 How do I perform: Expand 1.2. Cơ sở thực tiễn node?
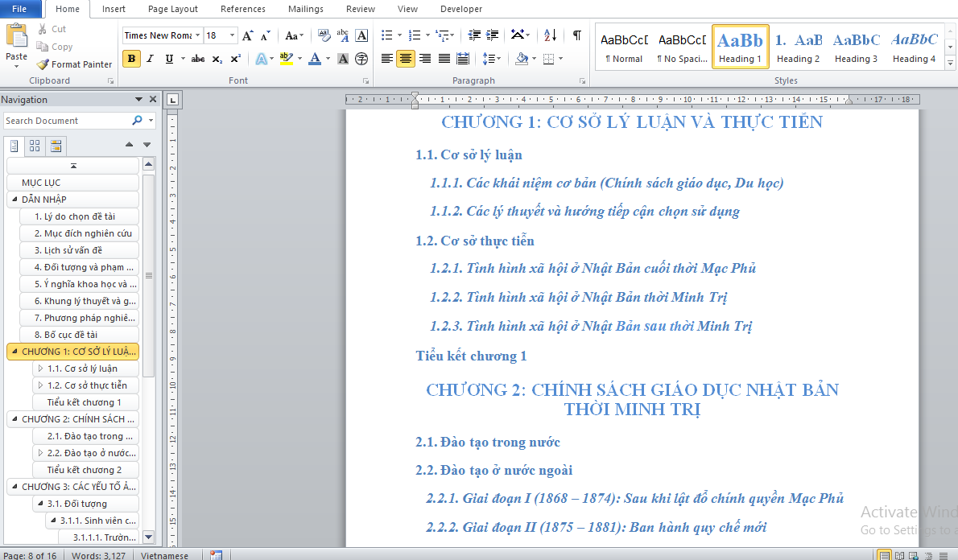click(x=40, y=385)
